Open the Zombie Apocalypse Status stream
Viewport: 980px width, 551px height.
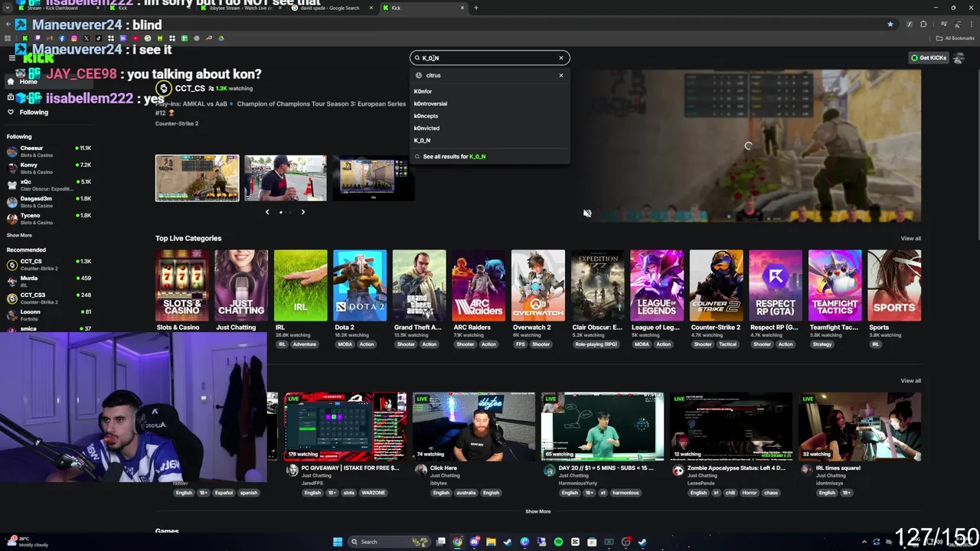[731, 426]
